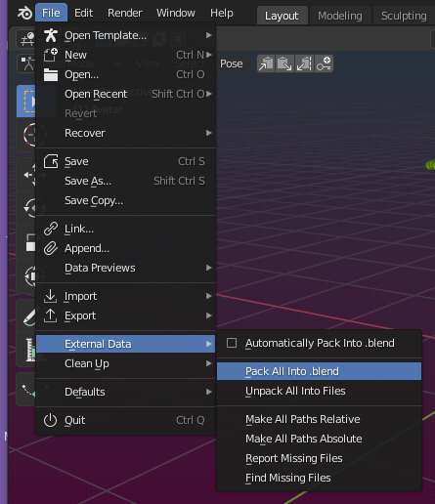Expand the Open Template submenu
435x504 pixels.
[x=126, y=35]
